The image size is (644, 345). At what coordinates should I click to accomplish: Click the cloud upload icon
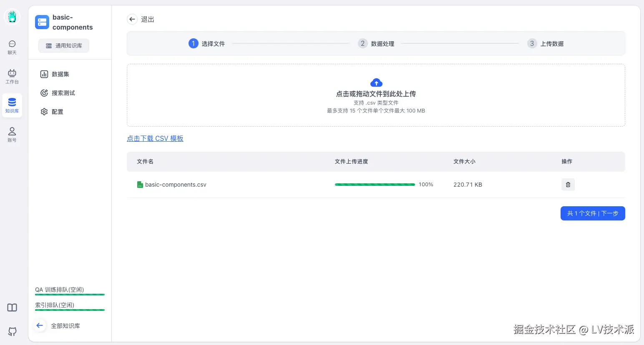pos(376,82)
